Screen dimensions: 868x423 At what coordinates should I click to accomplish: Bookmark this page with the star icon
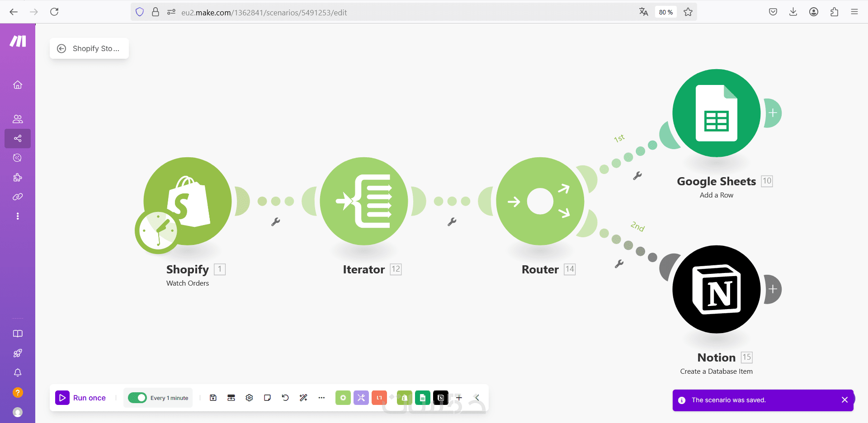point(688,12)
